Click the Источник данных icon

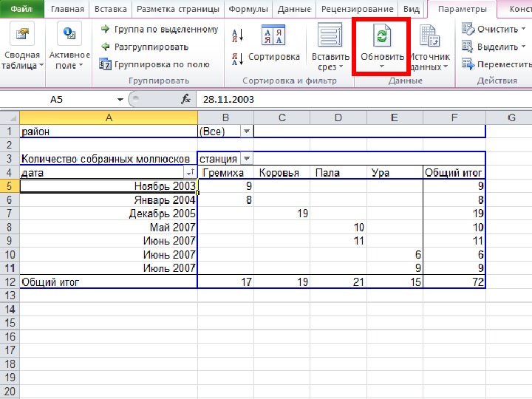tap(429, 37)
